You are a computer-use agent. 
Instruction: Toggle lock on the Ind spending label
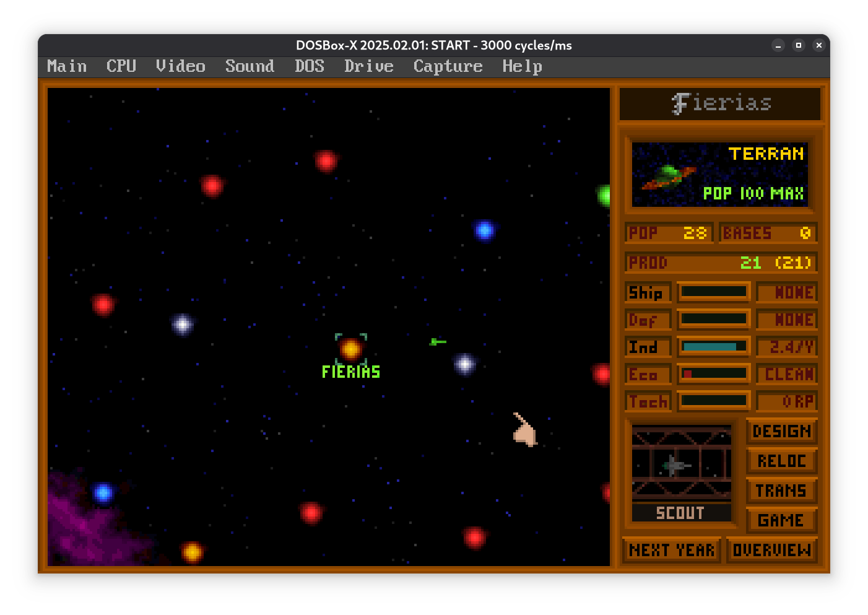pos(648,347)
